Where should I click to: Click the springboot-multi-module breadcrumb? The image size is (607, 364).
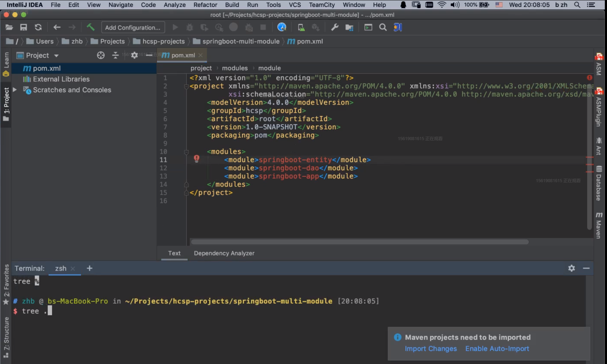click(x=237, y=41)
